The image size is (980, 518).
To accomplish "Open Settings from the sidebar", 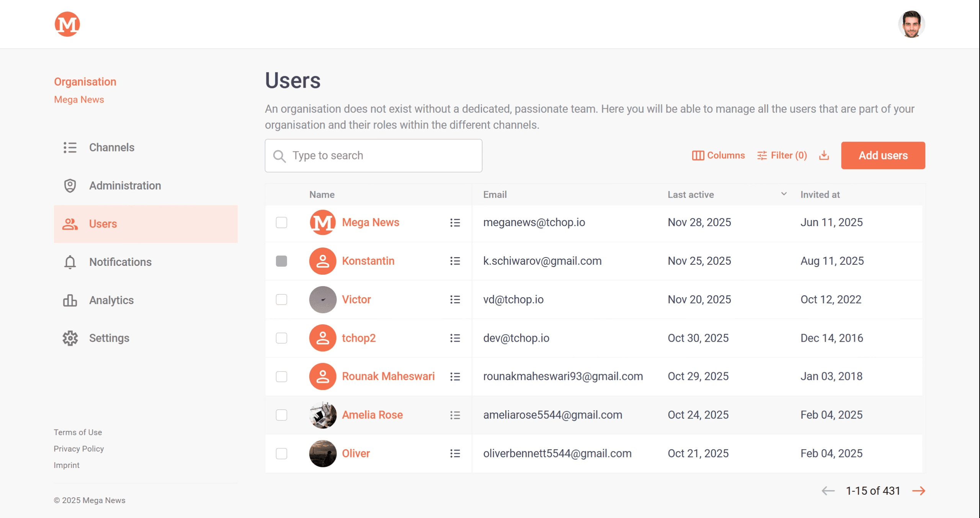I will click(109, 338).
